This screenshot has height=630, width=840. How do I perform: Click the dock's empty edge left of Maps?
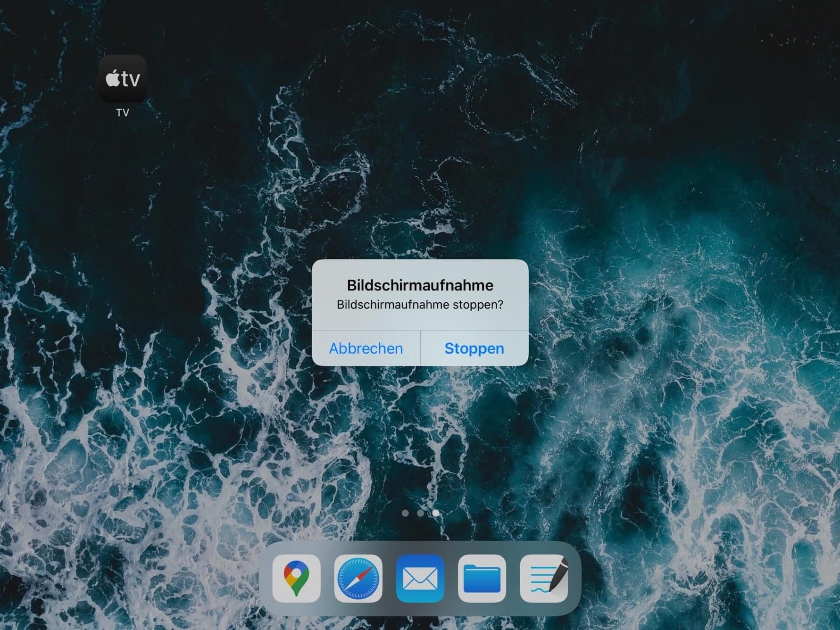266,578
